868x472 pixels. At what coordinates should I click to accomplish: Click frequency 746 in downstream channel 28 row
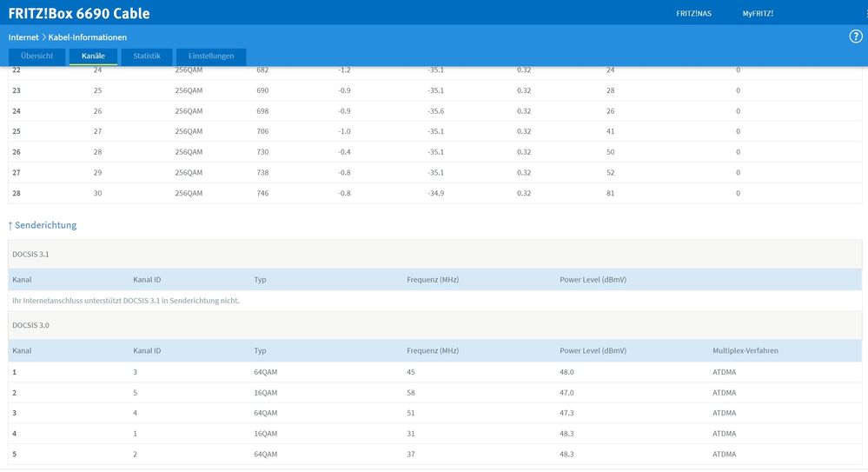(262, 193)
